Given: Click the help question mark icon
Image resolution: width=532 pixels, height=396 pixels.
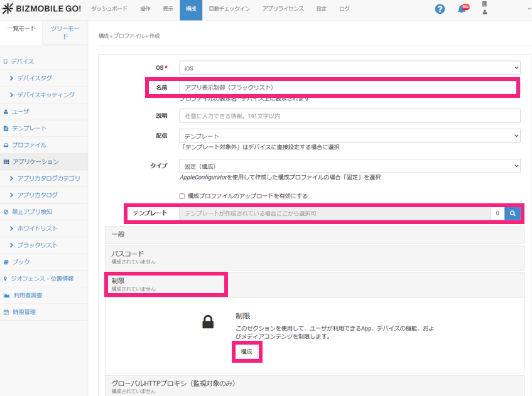Looking at the screenshot, I should tap(440, 9).
